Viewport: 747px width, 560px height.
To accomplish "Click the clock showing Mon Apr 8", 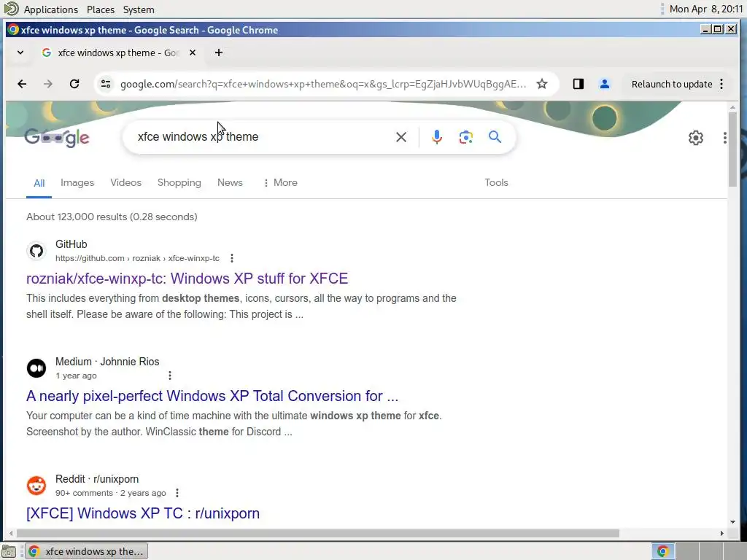I will point(706,9).
